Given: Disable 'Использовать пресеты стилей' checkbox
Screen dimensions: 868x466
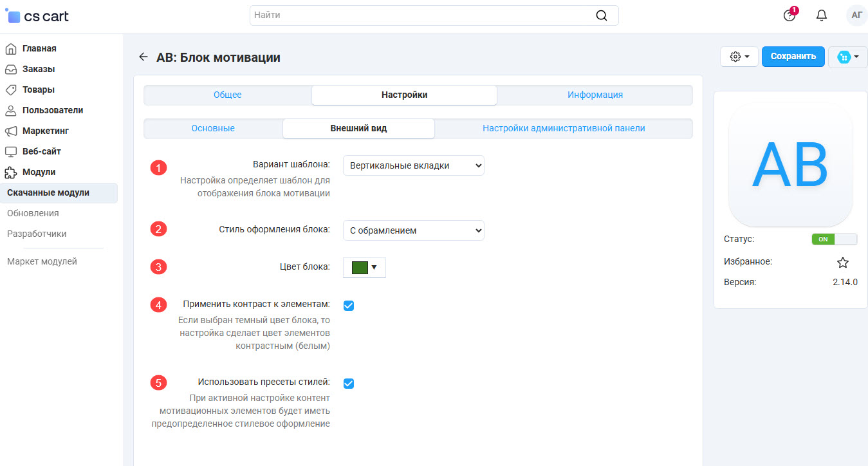Looking at the screenshot, I should [349, 384].
